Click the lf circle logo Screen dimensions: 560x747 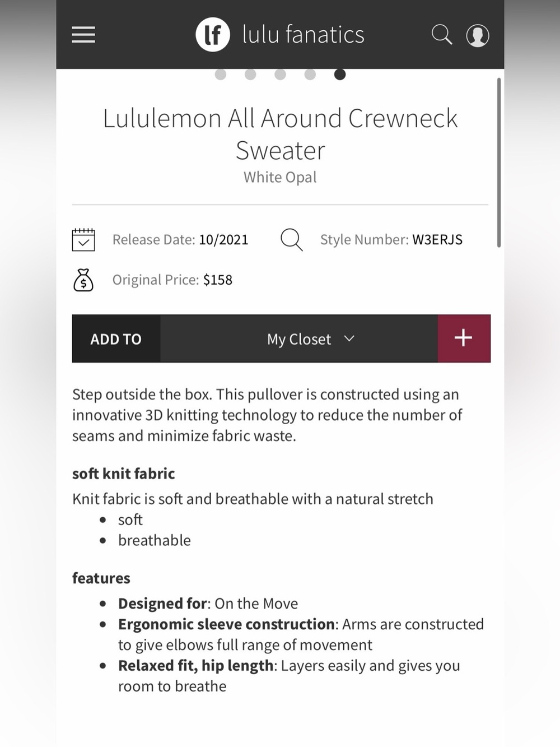pos(213,35)
